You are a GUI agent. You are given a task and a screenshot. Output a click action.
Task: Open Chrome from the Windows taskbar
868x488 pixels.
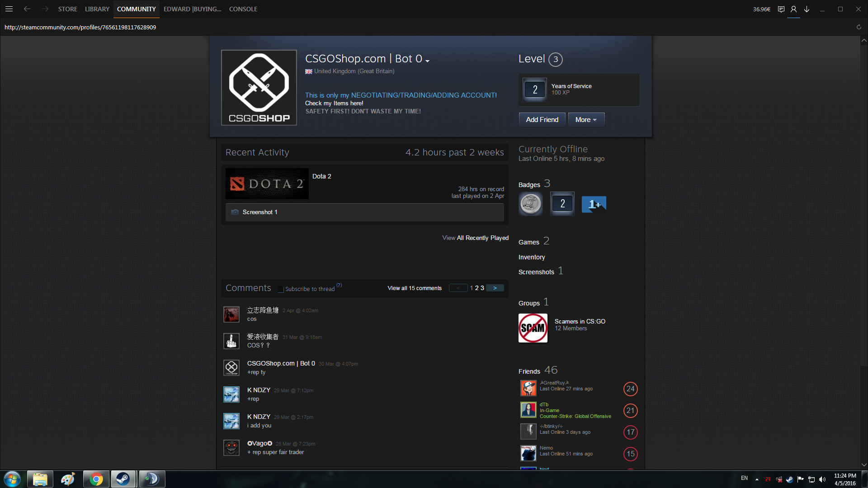click(x=96, y=479)
